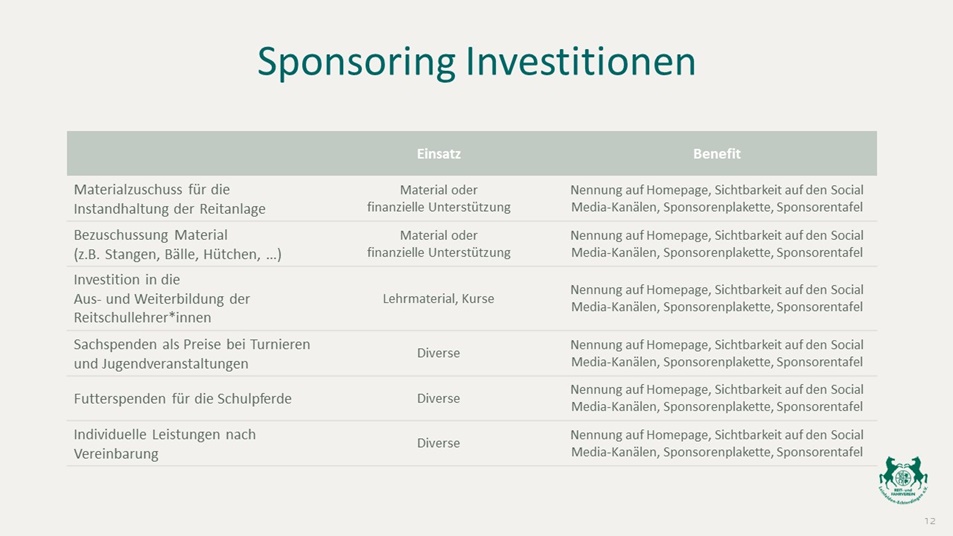The width and height of the screenshot is (953, 536).
Task: Select the Materialzuschuss für die Instandhaltung cell
Action: coord(170,199)
